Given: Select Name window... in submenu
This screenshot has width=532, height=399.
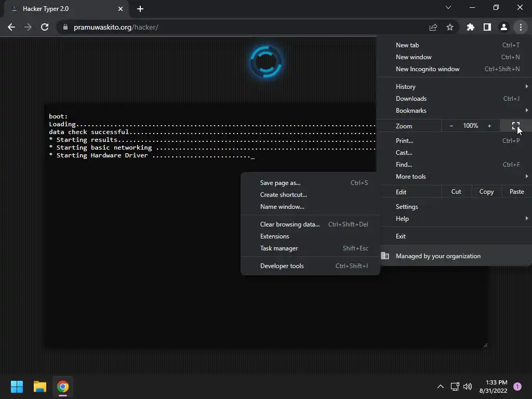Looking at the screenshot, I should coord(311,207).
